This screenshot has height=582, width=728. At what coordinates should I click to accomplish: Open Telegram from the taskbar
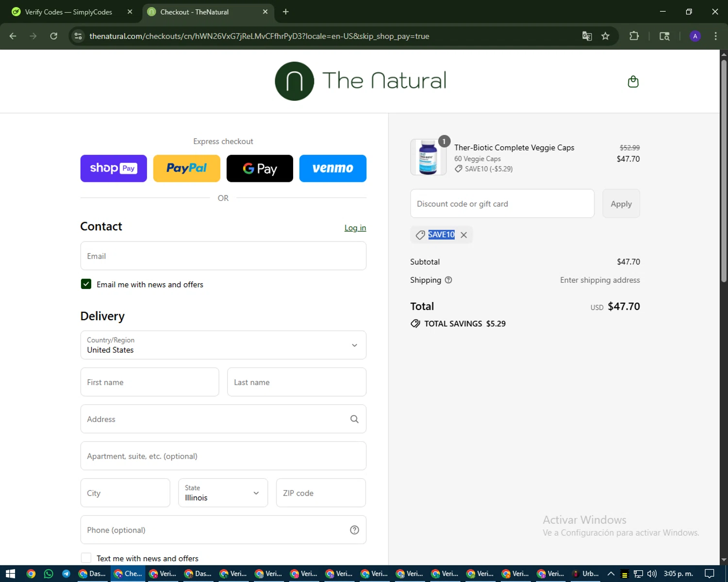(66, 574)
